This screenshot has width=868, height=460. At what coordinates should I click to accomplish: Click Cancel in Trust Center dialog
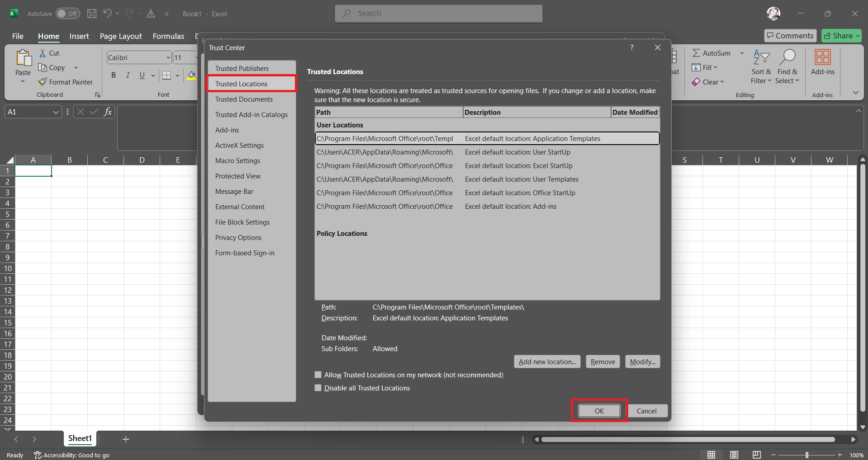pyautogui.click(x=647, y=411)
